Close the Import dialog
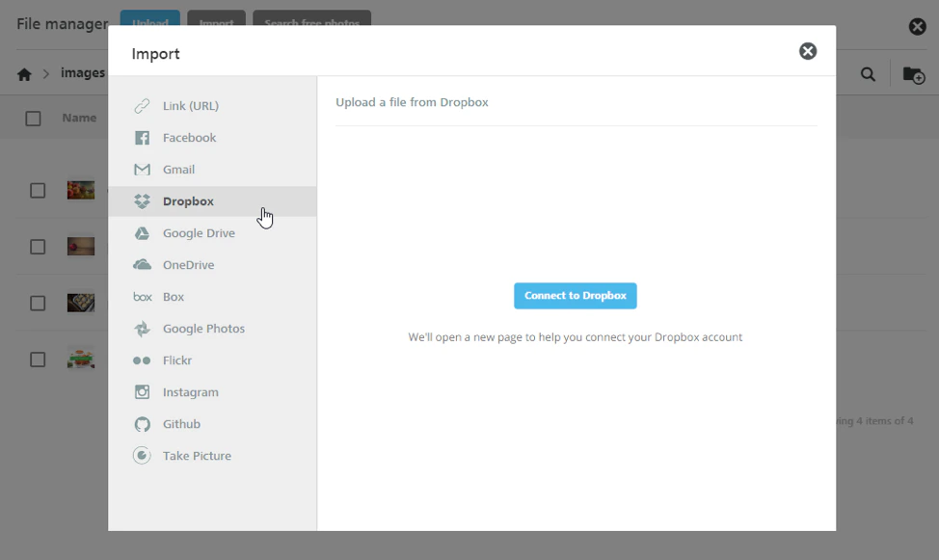939x560 pixels. pyautogui.click(x=808, y=51)
